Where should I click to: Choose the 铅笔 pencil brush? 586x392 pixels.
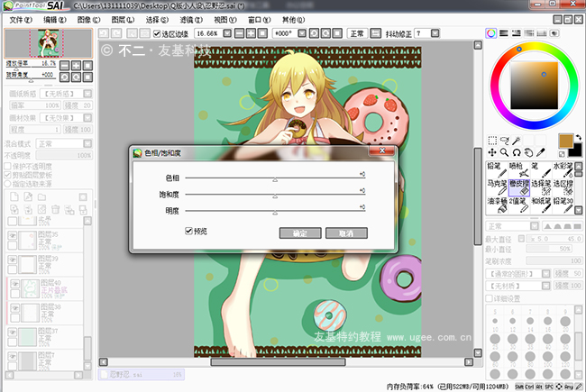tap(497, 169)
